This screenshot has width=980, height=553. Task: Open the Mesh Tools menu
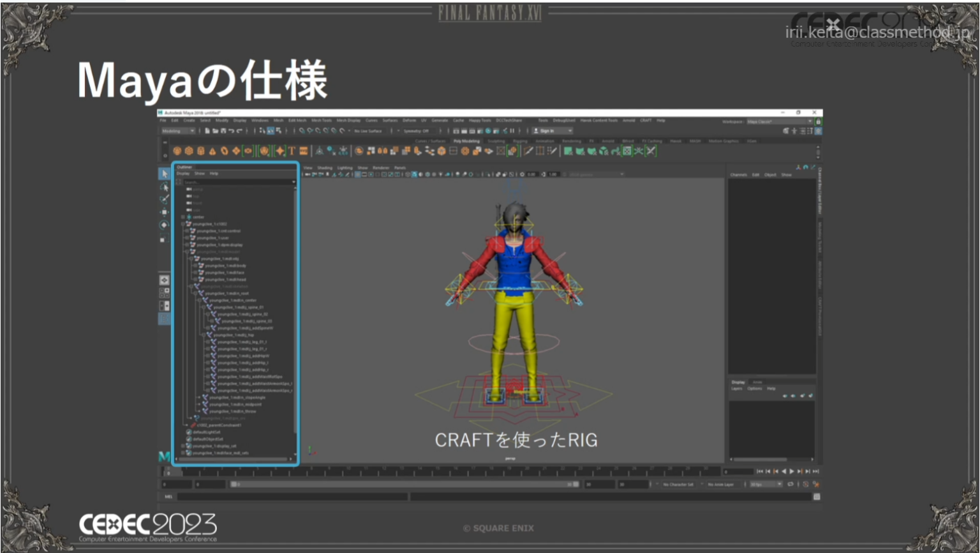(x=318, y=121)
